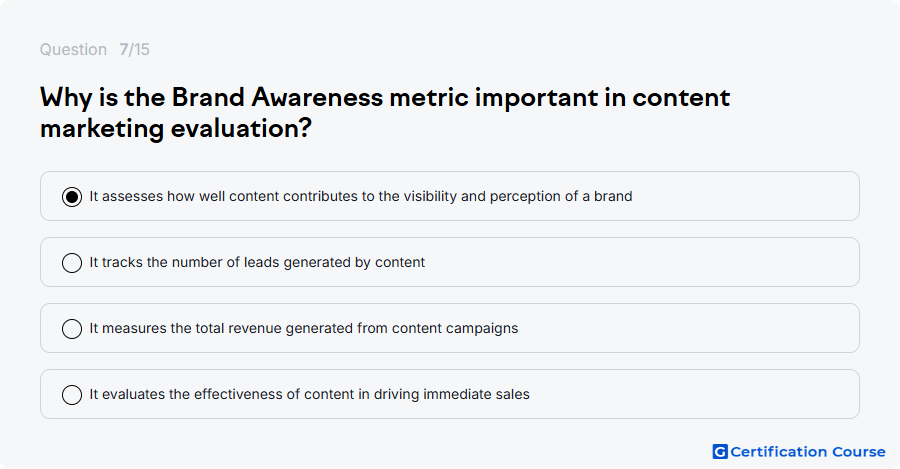Click heading's second line "marketing evaluation?"

176,129
